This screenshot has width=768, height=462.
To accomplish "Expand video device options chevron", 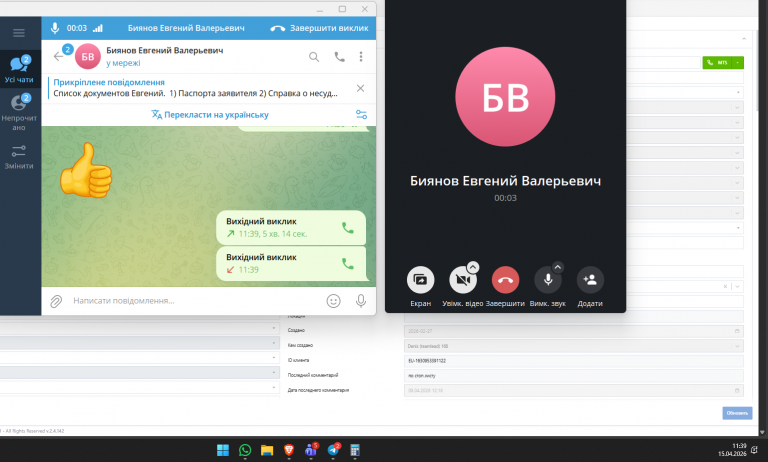I will click(x=473, y=267).
